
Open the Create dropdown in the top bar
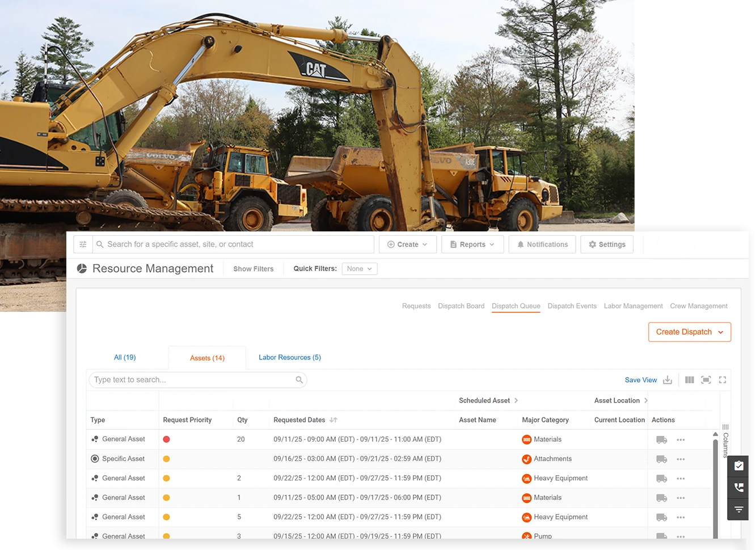[x=407, y=244]
